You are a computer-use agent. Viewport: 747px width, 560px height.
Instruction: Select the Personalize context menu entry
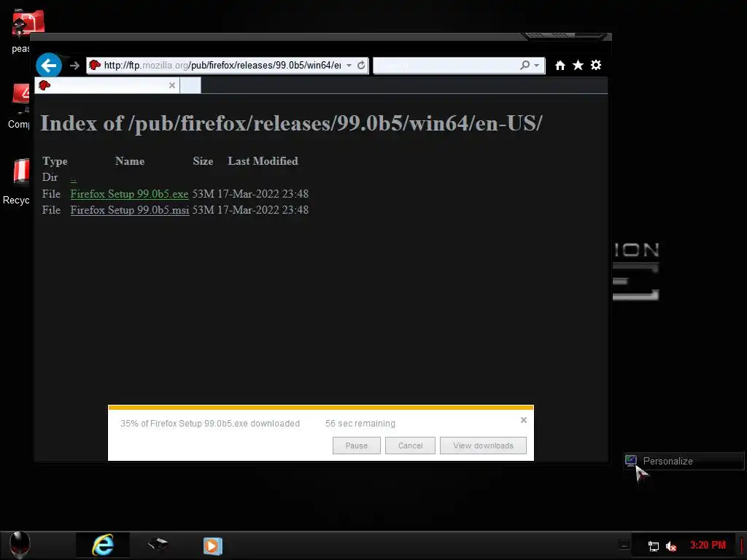coord(684,461)
